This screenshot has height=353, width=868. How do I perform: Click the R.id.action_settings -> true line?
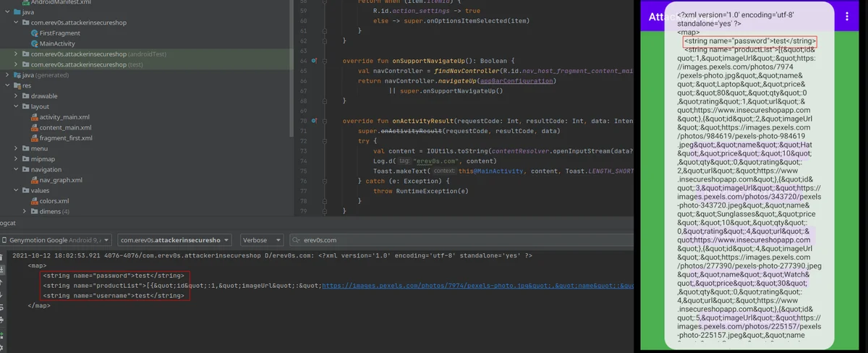426,12
